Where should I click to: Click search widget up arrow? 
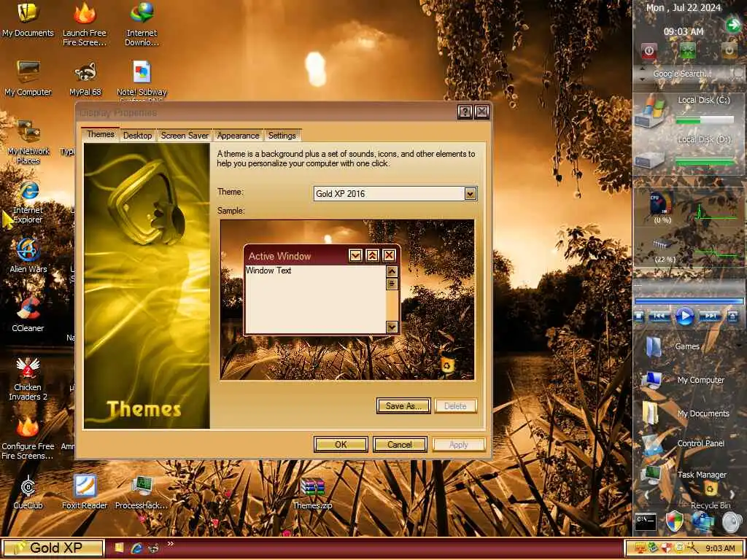pyautogui.click(x=643, y=69)
